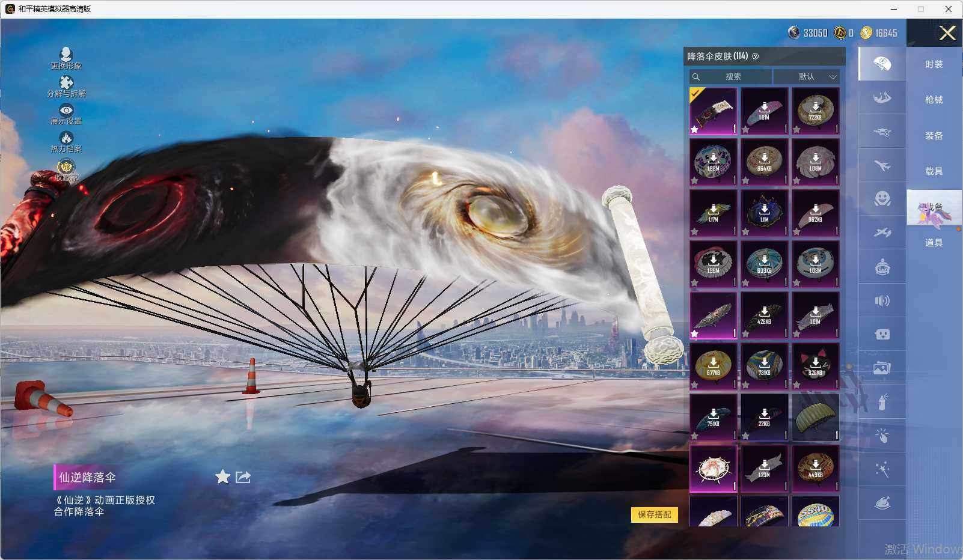The height and width of the screenshot is (560, 963).
Task: Favorite the 仙逆降落伞 with star icon
Action: click(223, 477)
